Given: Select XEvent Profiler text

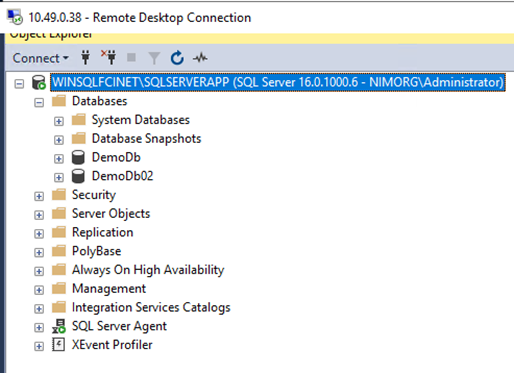Looking at the screenshot, I should [112, 345].
